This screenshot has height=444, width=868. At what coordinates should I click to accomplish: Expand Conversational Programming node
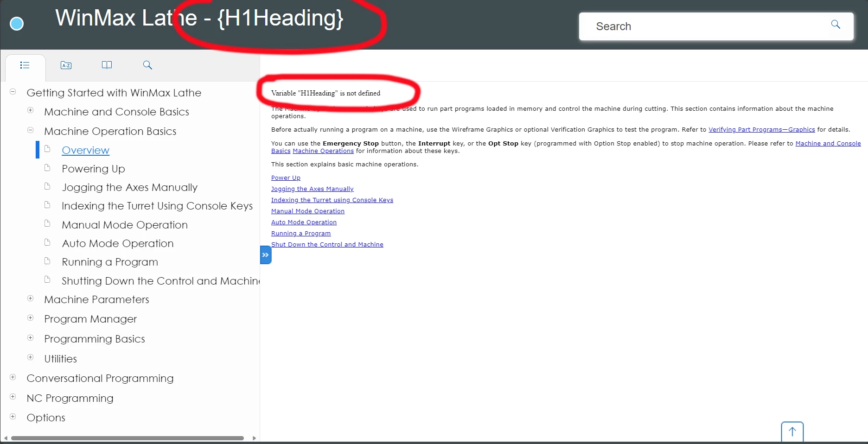click(x=13, y=377)
